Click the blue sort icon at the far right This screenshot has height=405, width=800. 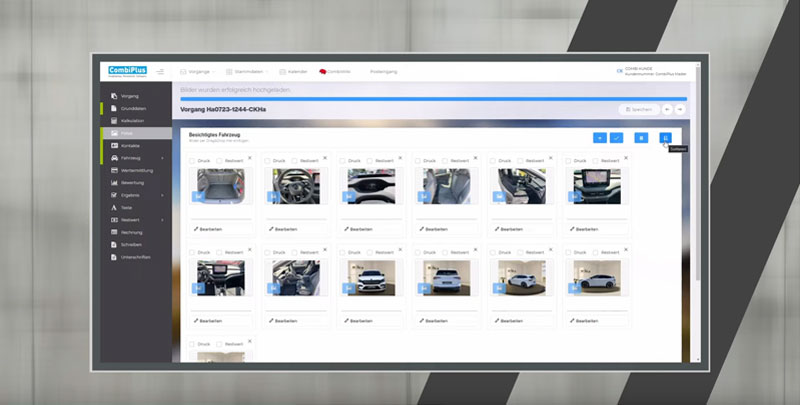tap(665, 138)
